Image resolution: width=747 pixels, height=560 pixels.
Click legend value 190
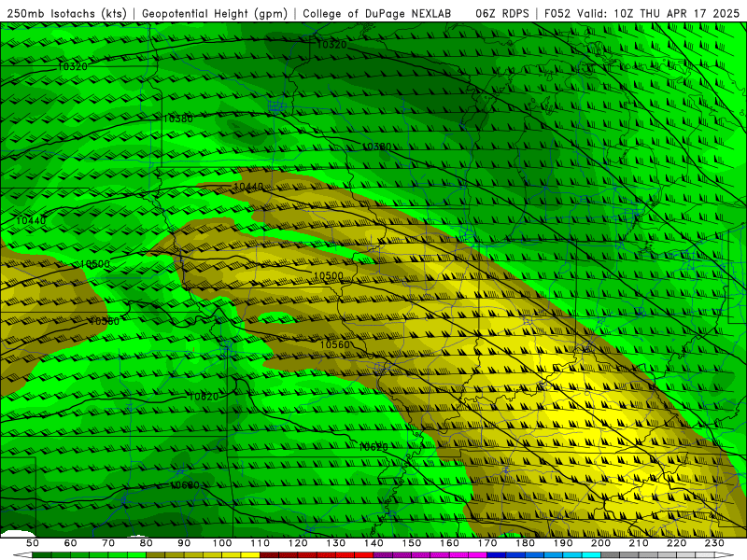[x=563, y=543]
